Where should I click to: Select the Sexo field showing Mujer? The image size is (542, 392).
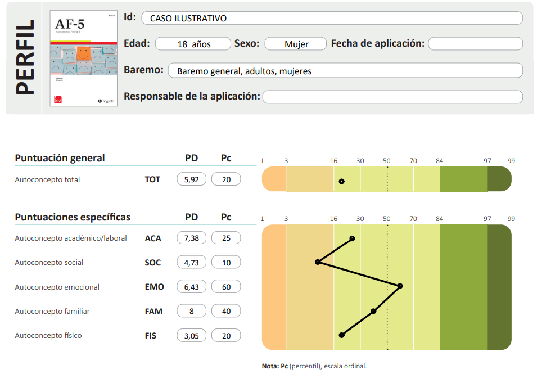[296, 44]
